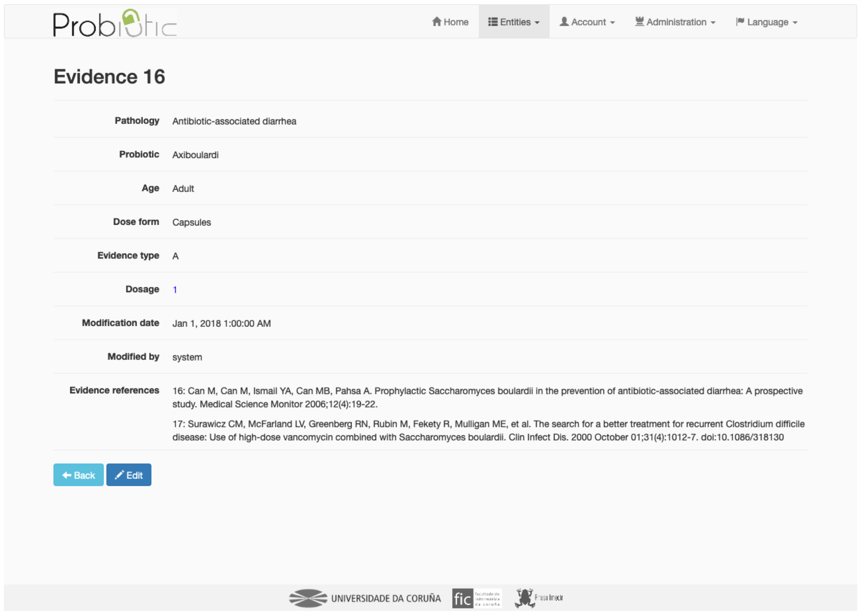Screen dimensions: 864x616
Task: Click the fic faculty logo in footer
Action: coord(477,598)
